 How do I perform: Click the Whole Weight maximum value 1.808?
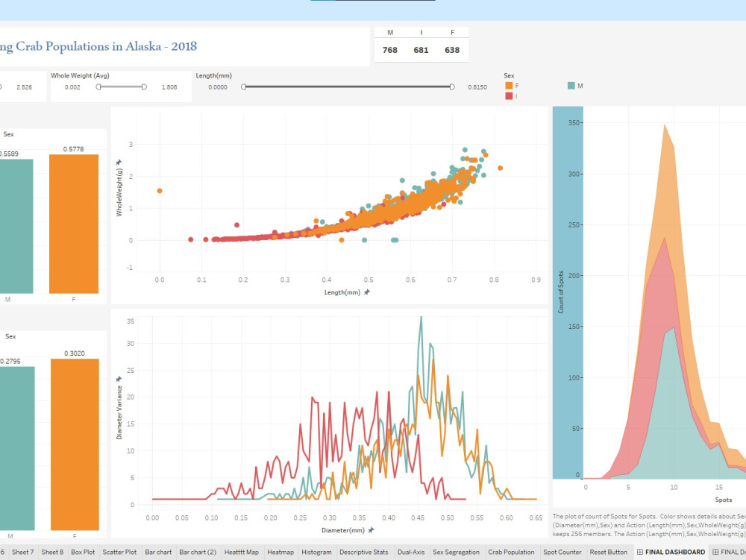click(x=169, y=87)
